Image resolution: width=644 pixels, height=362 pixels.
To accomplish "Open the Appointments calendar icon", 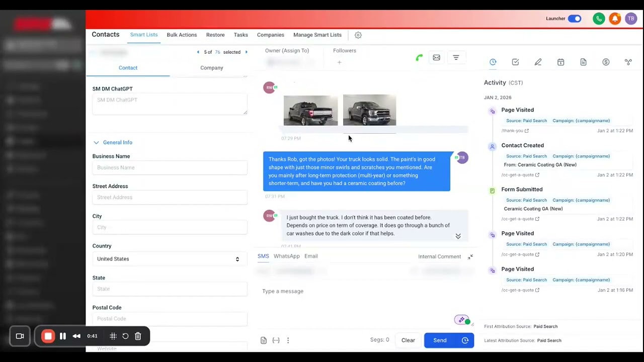I will click(x=560, y=62).
